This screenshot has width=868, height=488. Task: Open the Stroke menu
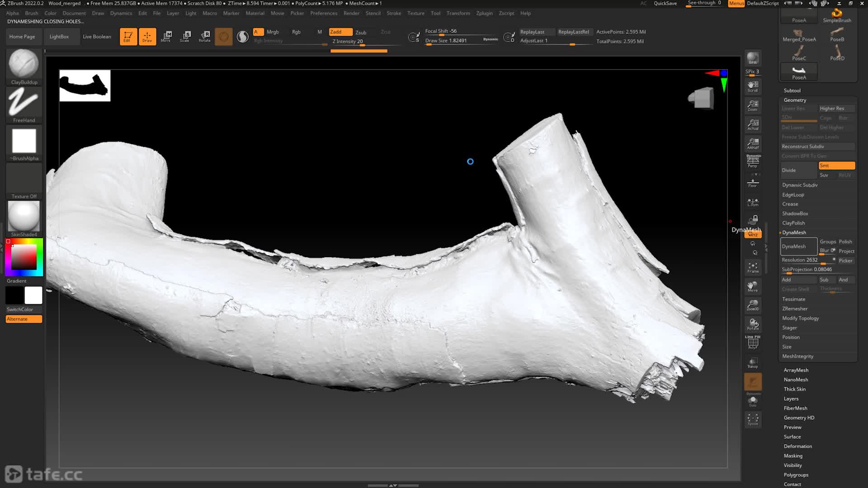click(394, 13)
